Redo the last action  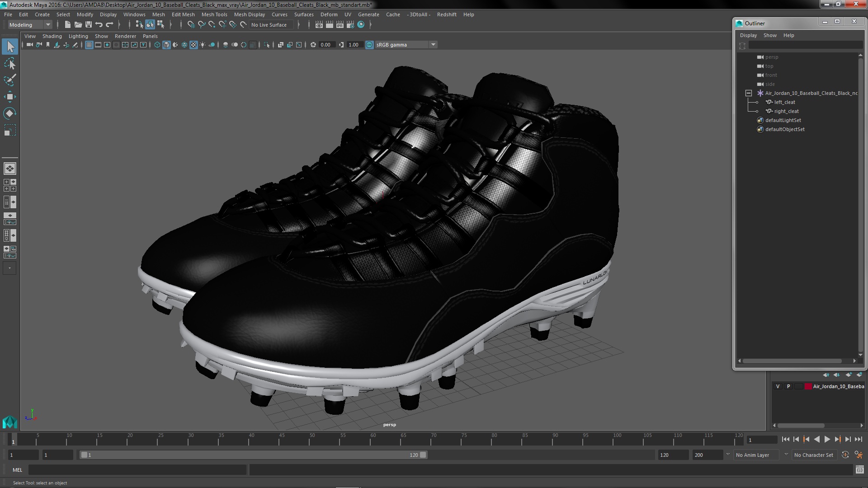point(109,25)
